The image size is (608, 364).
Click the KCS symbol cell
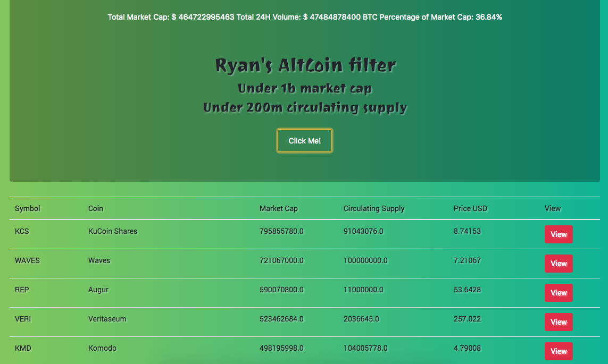pos(22,231)
